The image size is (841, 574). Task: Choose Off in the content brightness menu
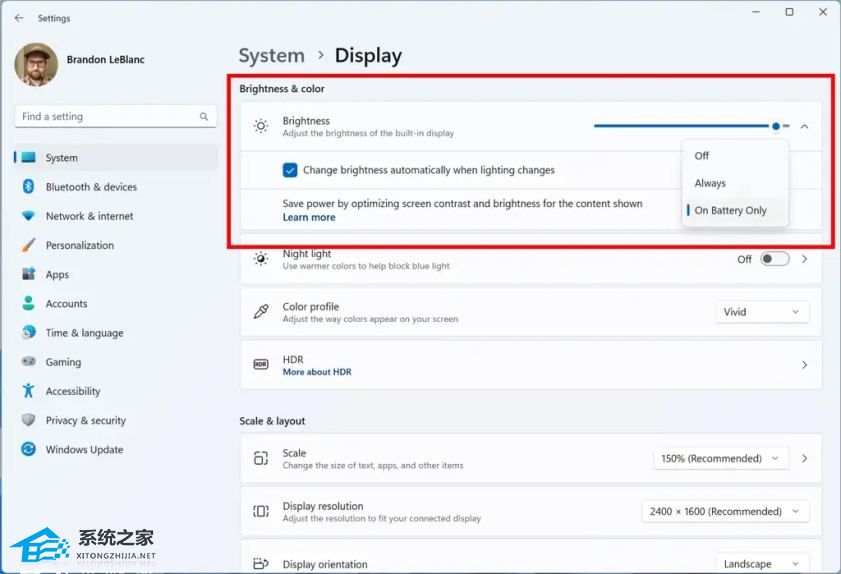coord(702,156)
